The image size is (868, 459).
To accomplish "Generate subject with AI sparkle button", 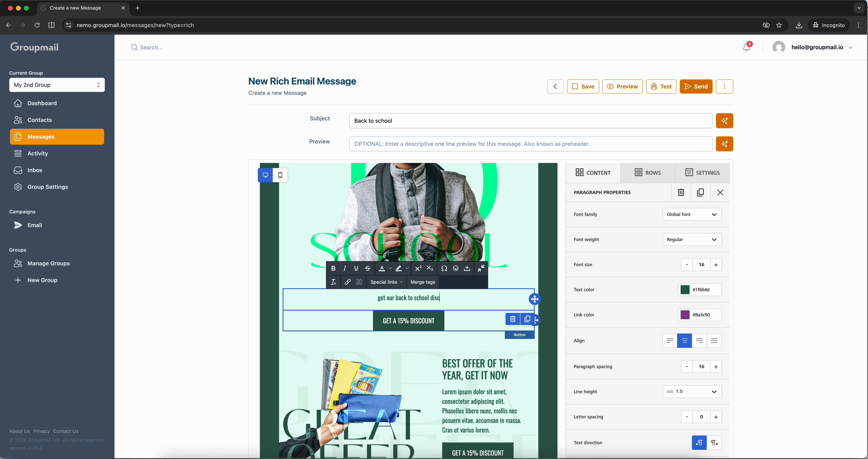I will pyautogui.click(x=724, y=120).
